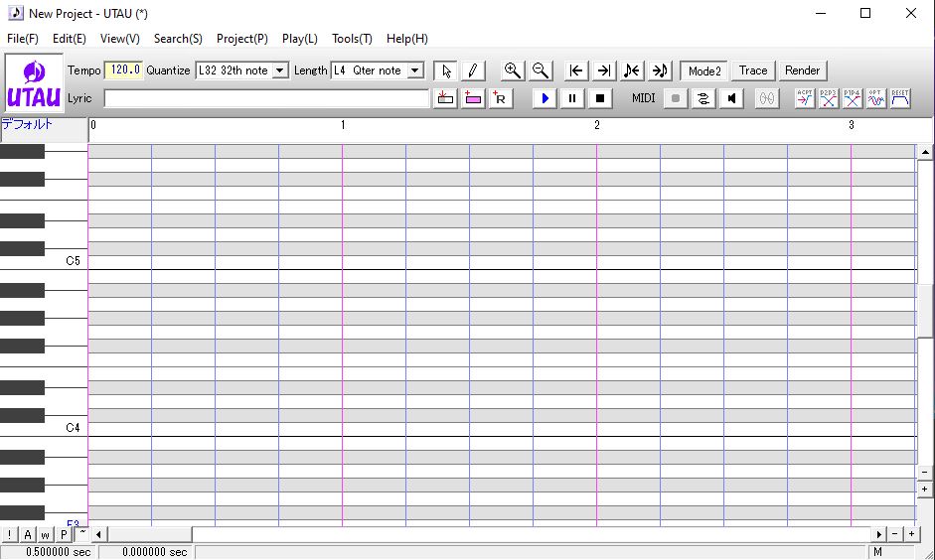Open the File menu
935x560 pixels.
point(23,39)
